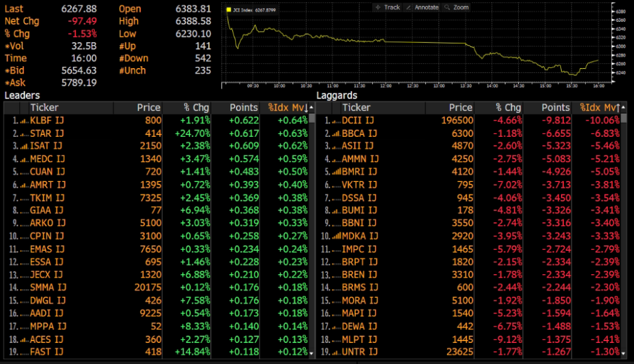The height and width of the screenshot is (364, 634).
Task: Click the mini chart icon beside BUMI IJ
Action: coord(336,210)
